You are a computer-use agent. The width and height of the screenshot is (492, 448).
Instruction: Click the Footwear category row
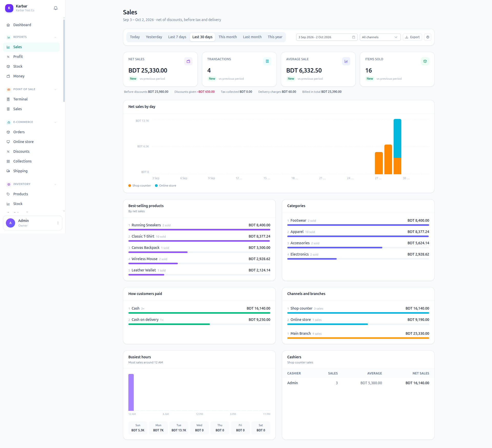pyautogui.click(x=358, y=222)
